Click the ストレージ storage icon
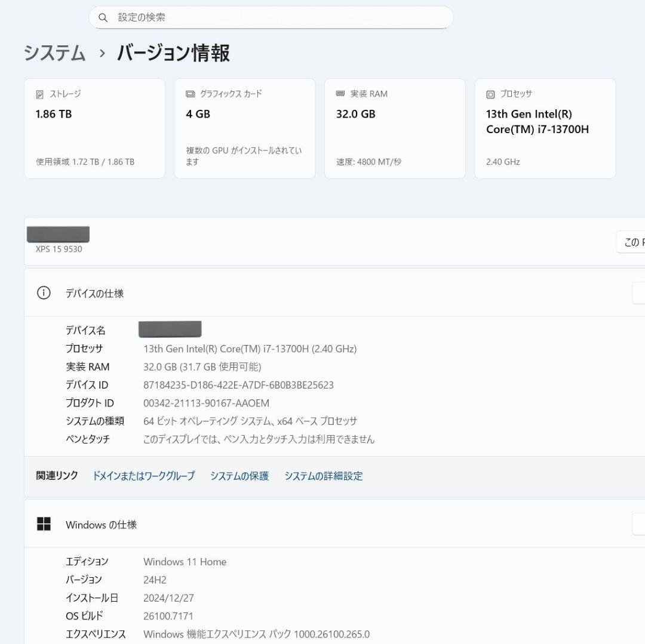This screenshot has width=645, height=644. pos(39,94)
